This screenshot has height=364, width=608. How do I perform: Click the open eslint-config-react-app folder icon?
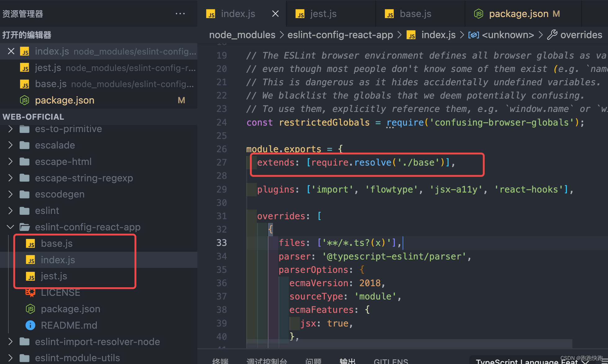click(x=25, y=227)
